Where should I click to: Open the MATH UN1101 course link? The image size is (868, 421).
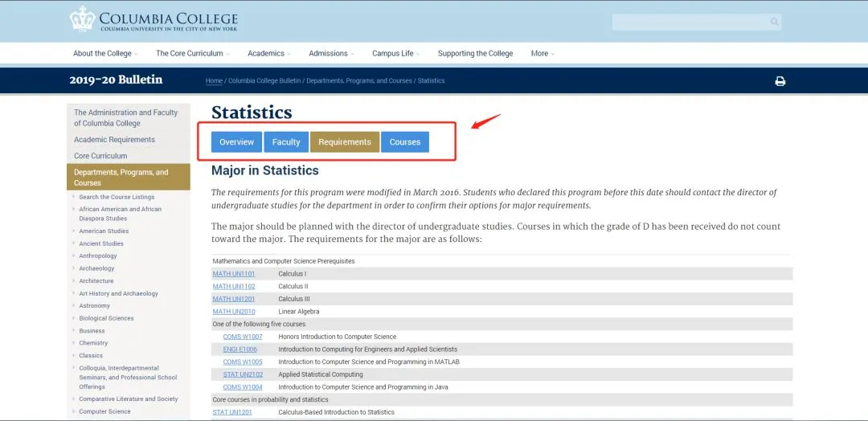pos(233,274)
